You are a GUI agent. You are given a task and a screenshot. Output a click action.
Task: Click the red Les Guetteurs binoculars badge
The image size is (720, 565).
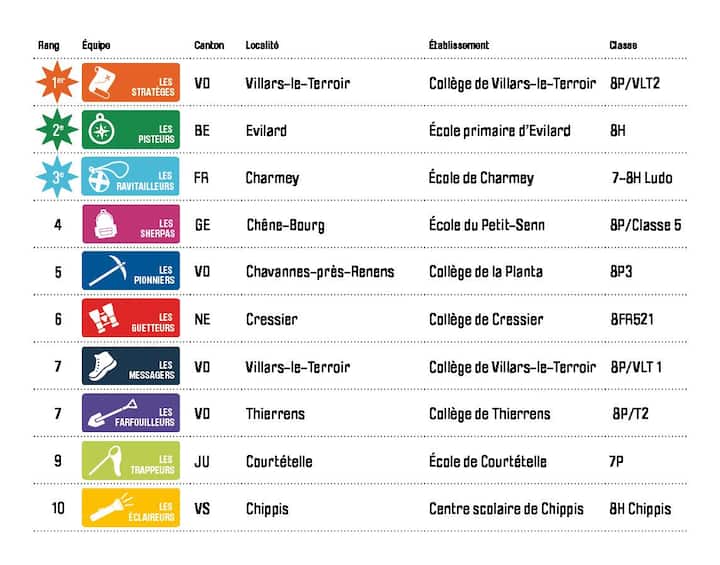tap(131, 319)
